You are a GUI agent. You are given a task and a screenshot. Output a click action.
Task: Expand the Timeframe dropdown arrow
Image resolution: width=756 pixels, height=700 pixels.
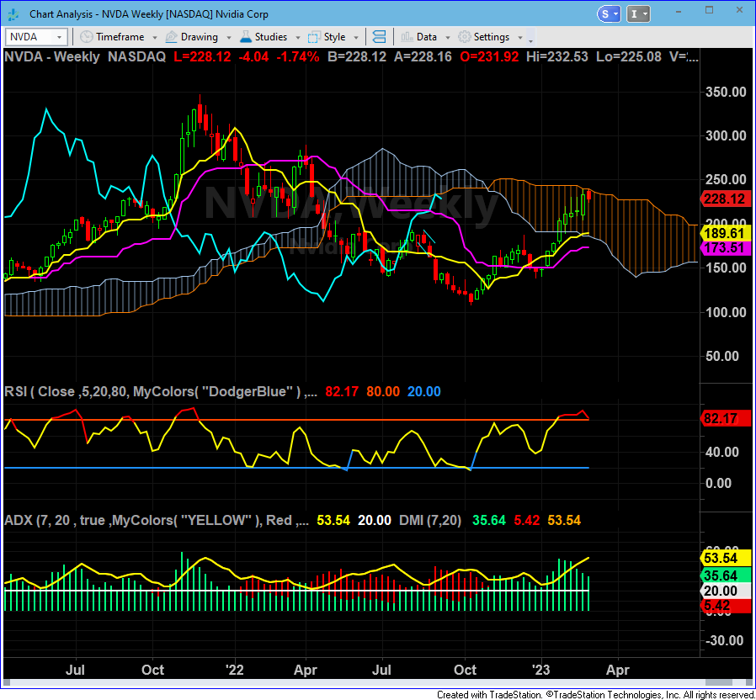coord(152,38)
